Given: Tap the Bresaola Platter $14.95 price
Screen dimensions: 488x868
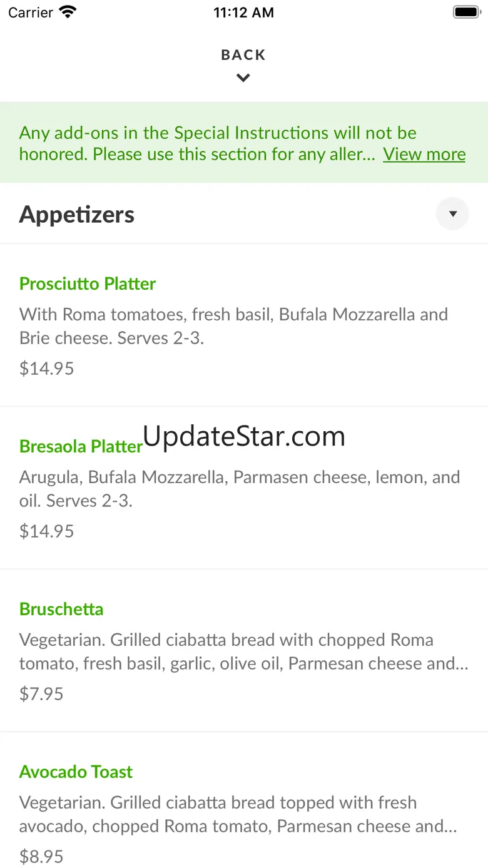Looking at the screenshot, I should coord(47,531).
